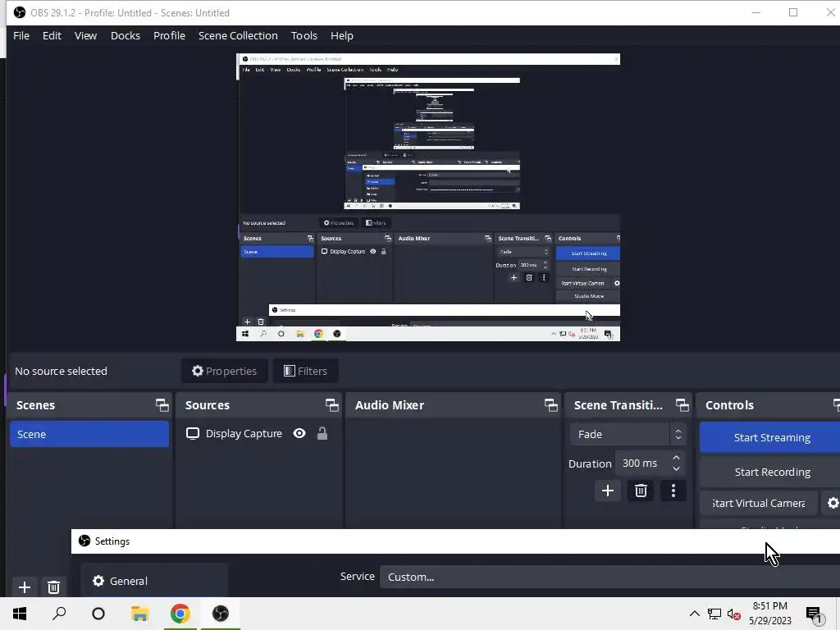840x630 pixels.
Task: Open Cortana from the taskbar
Action: (98, 614)
